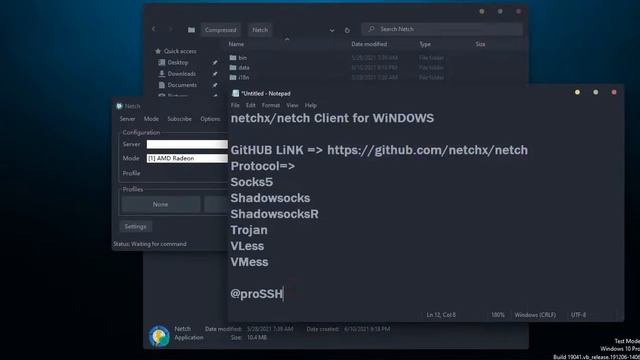Click the Documents icon in the sidebar
Viewport: 640px width, 360px height.
(162, 85)
